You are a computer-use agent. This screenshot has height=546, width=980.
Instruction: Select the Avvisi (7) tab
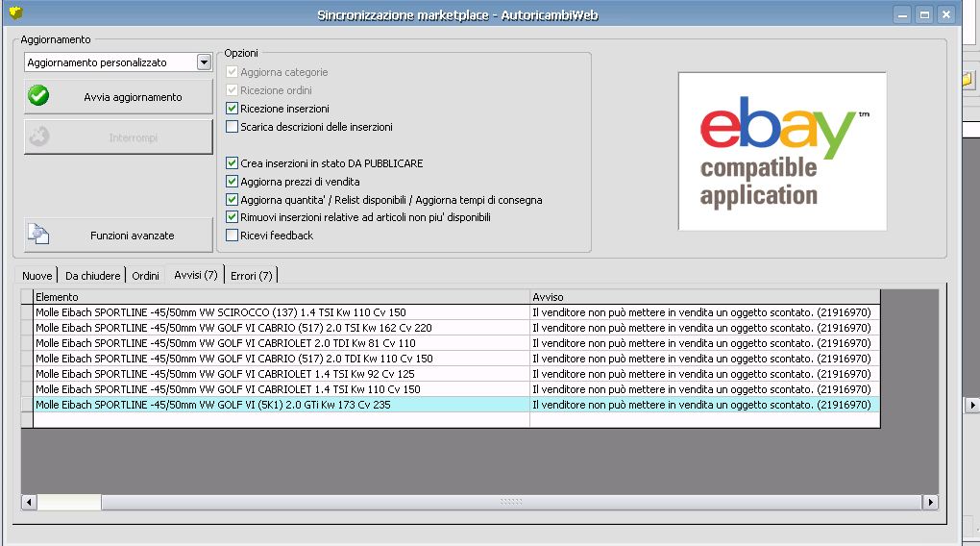(196, 275)
